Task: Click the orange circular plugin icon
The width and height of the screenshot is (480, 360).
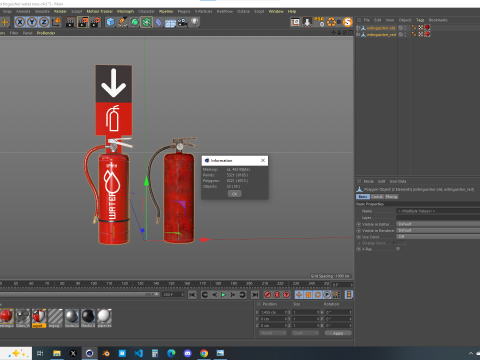Action: coord(332,22)
